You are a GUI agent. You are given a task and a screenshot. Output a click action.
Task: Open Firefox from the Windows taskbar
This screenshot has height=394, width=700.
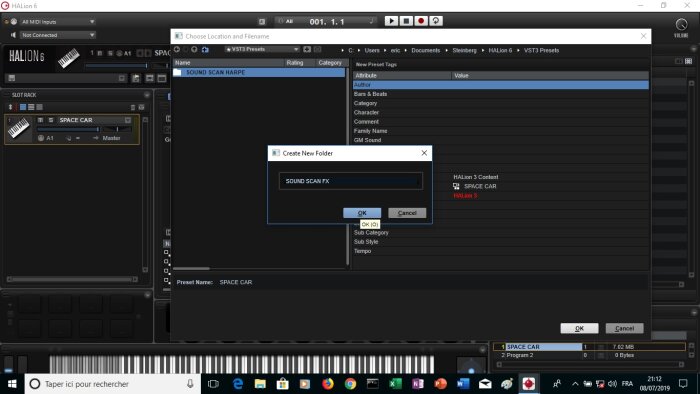328,384
